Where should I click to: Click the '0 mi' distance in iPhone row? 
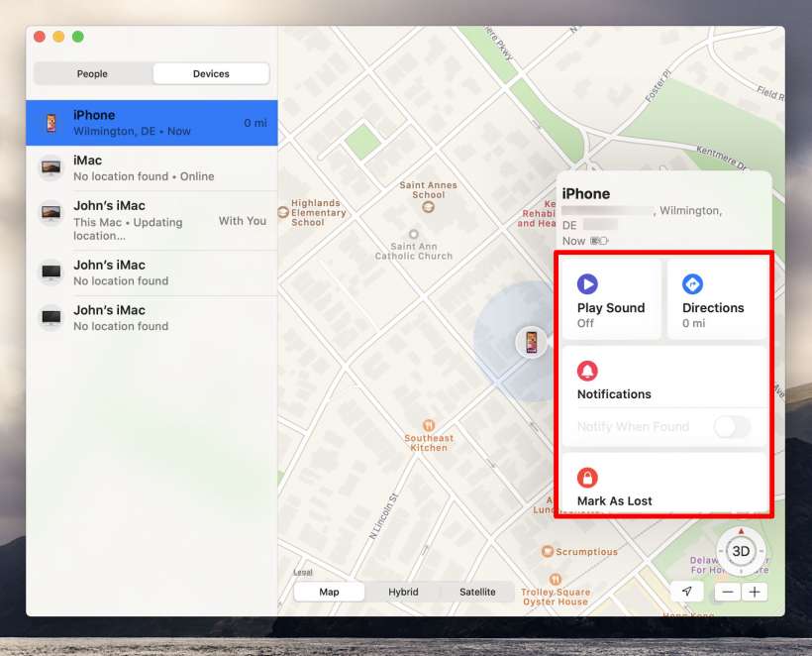point(255,123)
